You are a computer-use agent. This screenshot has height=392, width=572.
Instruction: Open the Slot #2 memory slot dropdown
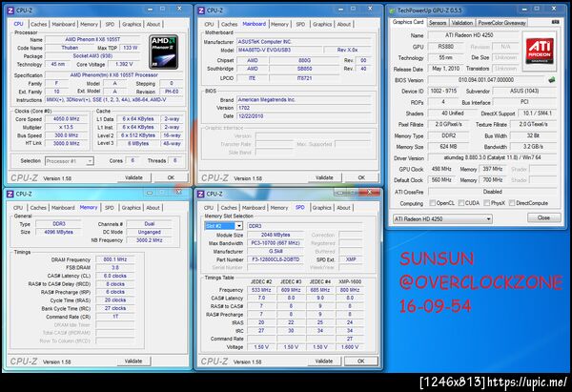(239, 226)
